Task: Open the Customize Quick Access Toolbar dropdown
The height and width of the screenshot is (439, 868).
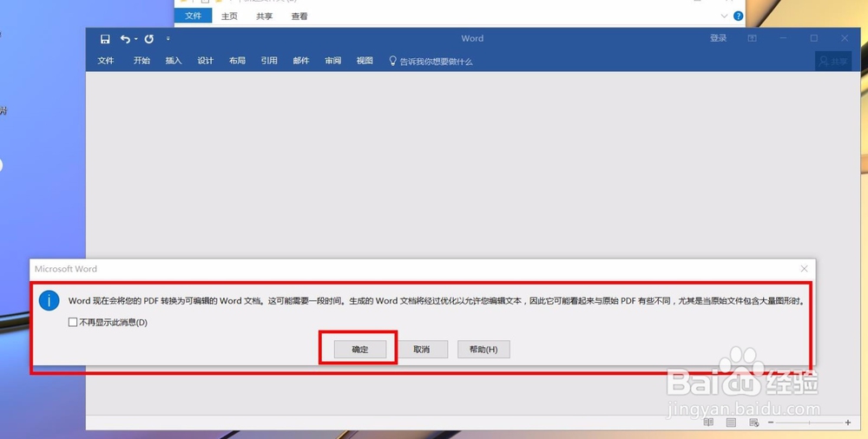Action: [x=168, y=39]
